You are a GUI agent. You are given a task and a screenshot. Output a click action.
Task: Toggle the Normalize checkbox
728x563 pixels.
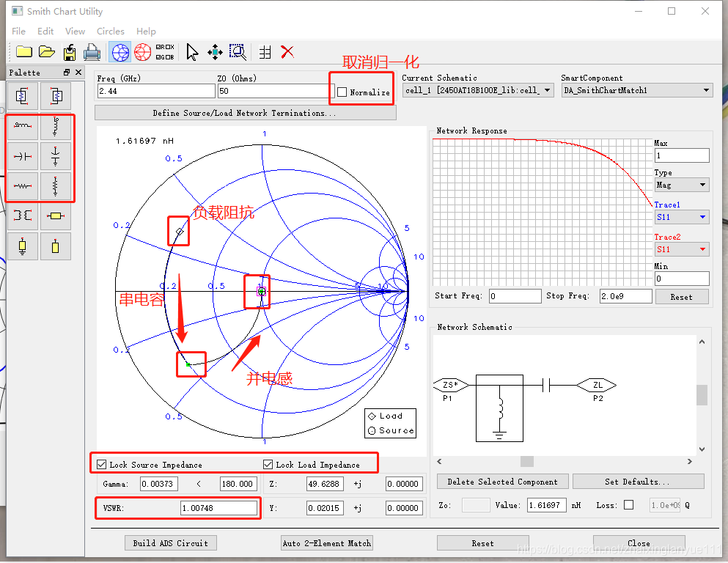[342, 92]
